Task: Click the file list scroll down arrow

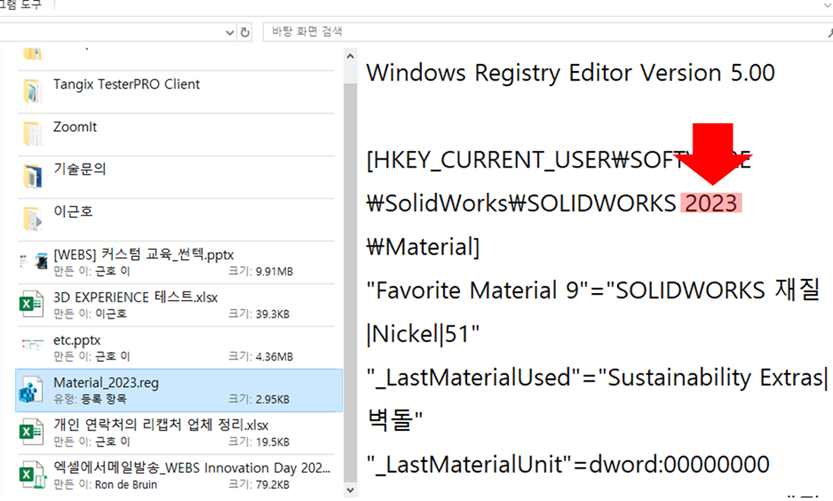Action: coord(350,489)
